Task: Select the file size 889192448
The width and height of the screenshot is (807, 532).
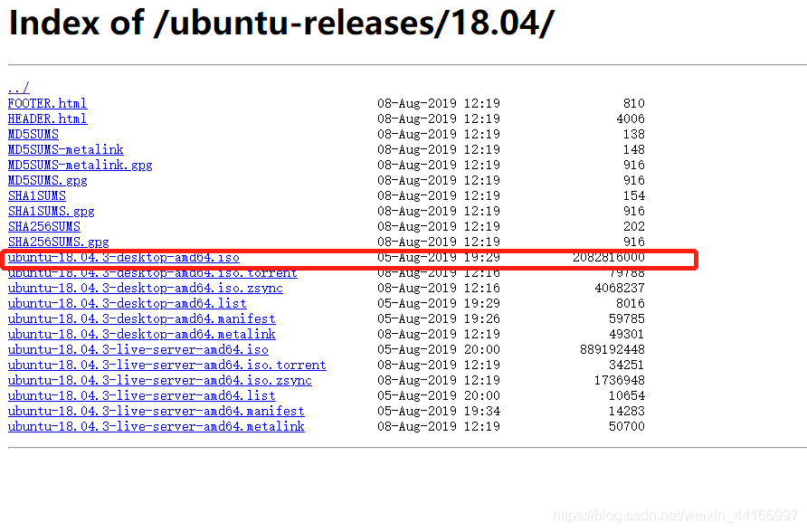Action: [612, 350]
